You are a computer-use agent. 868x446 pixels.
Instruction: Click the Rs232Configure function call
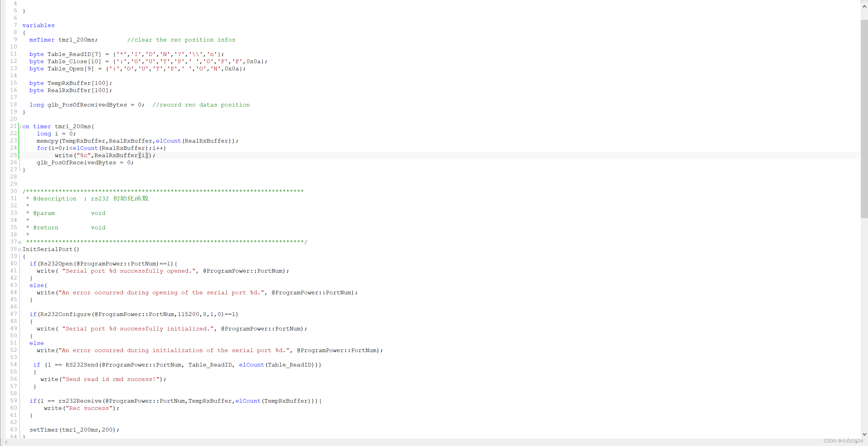tap(65, 314)
